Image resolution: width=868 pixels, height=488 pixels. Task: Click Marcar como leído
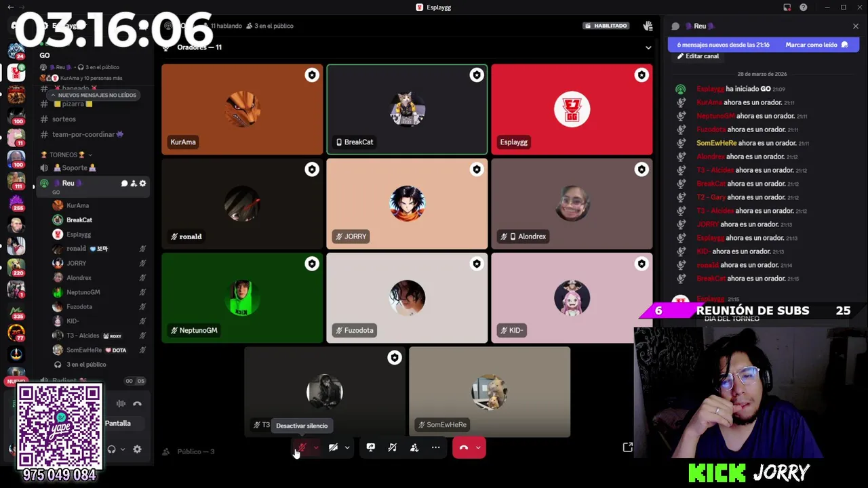tap(816, 45)
